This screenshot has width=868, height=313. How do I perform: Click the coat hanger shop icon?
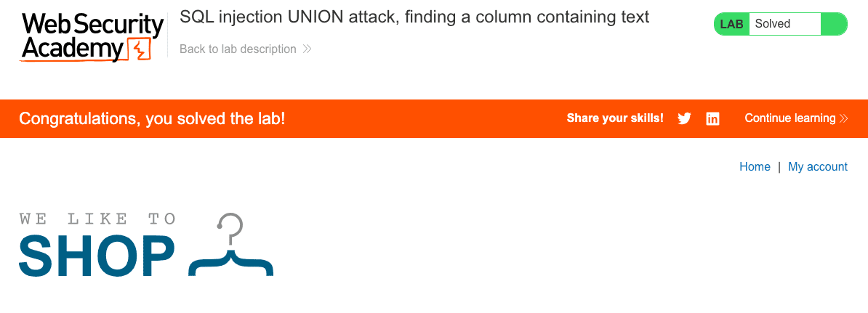pos(230,245)
